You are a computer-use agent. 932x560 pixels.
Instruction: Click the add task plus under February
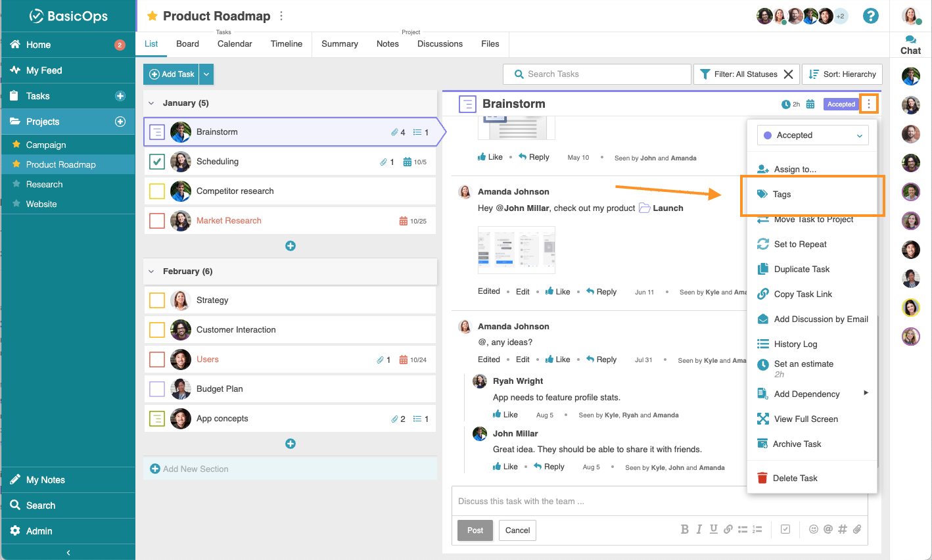pyautogui.click(x=291, y=444)
